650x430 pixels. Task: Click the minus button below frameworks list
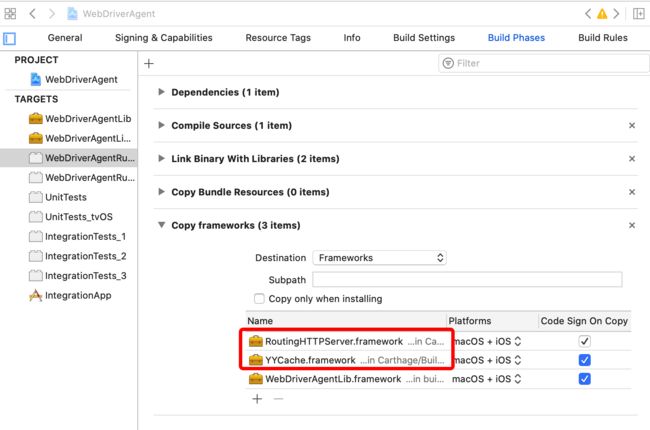[x=279, y=399]
